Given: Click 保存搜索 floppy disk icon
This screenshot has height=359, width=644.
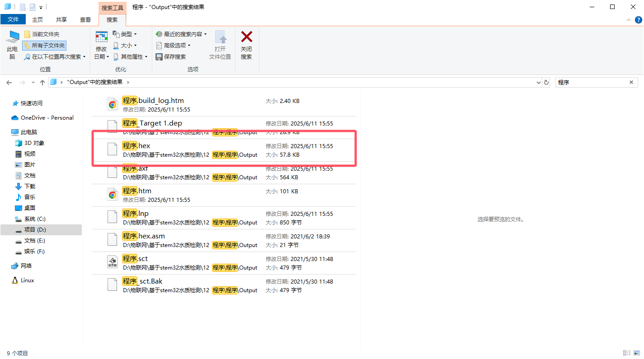Looking at the screenshot, I should [x=159, y=57].
